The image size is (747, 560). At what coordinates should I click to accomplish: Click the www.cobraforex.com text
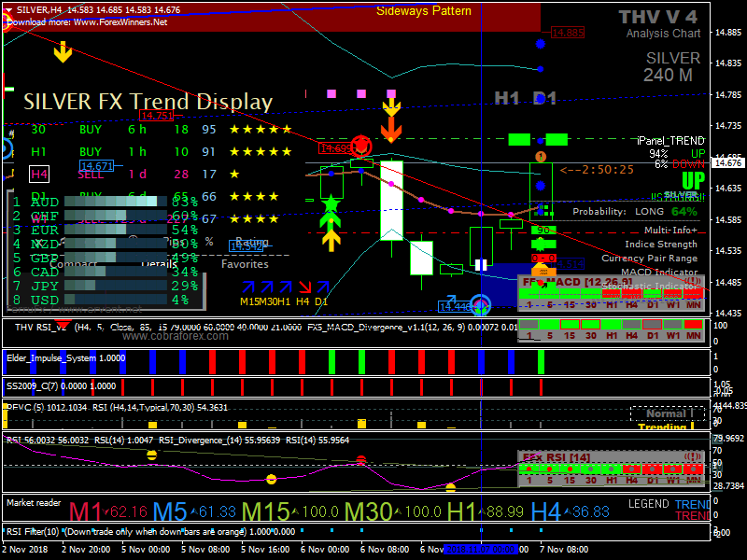pos(176,336)
